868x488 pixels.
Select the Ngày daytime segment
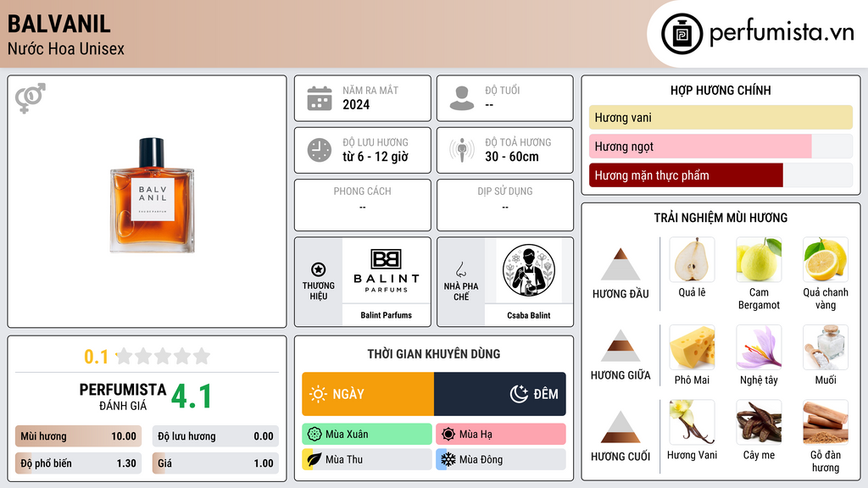click(368, 394)
